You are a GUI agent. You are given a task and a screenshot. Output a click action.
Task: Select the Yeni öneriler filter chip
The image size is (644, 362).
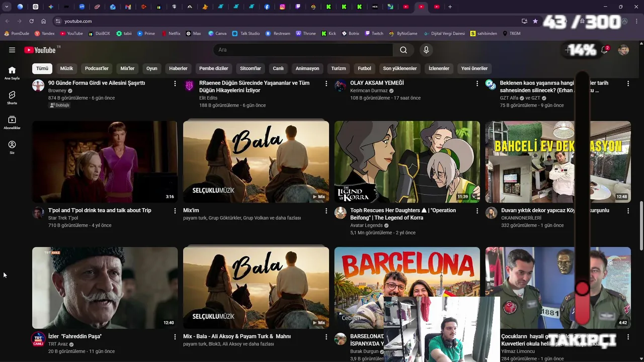(x=474, y=68)
